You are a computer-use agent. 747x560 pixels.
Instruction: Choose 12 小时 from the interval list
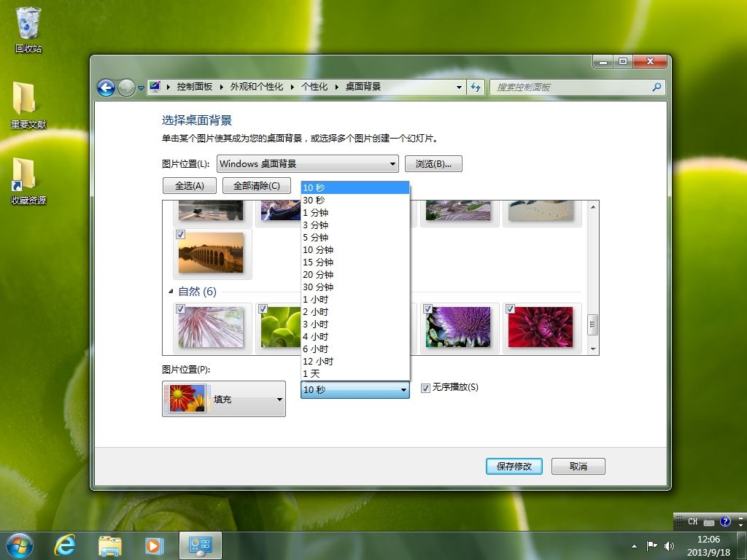355,361
